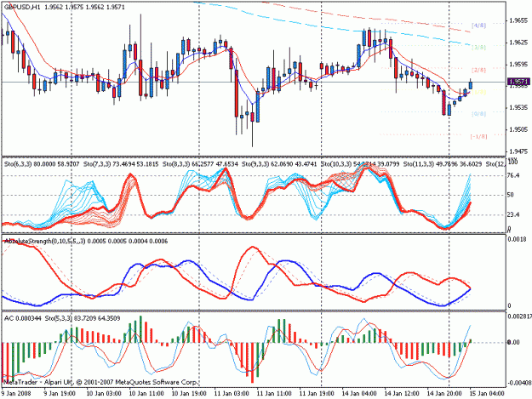Select the 10 Jan 03:00 time label

[x=104, y=394]
